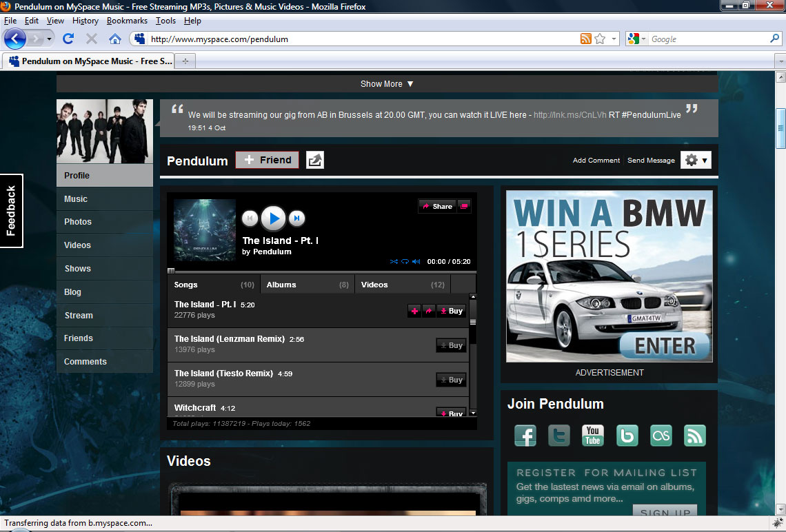The height and width of the screenshot is (532, 786).
Task: Open the pop-out player icon next to Share
Action: pyautogui.click(x=464, y=206)
